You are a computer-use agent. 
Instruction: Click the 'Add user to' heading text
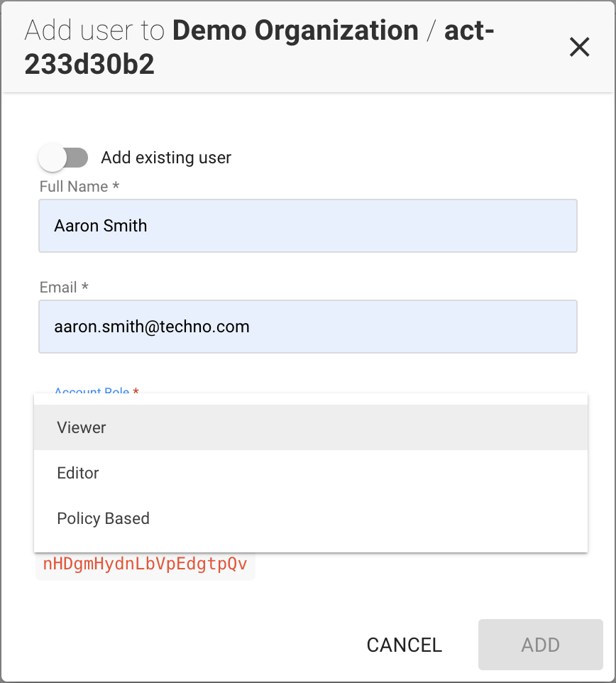click(94, 31)
